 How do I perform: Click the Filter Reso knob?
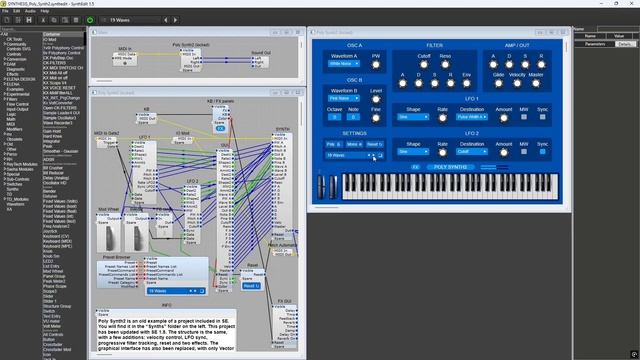[x=445, y=64]
